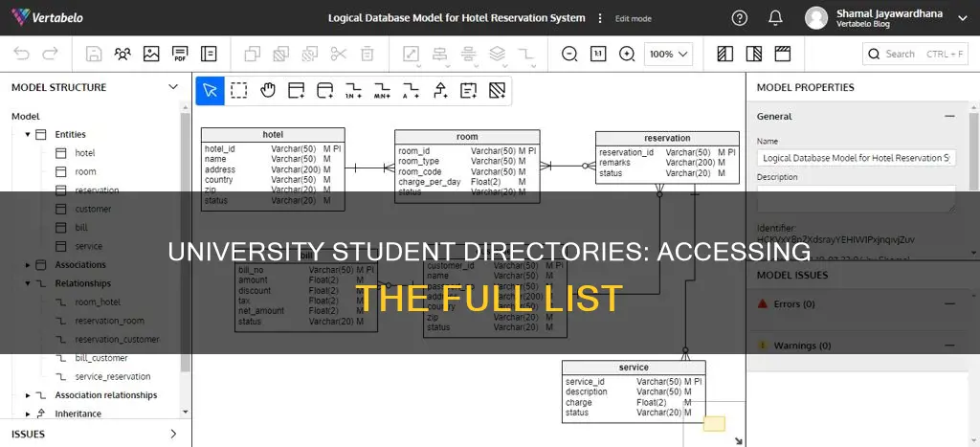Select room_hotel relationship in tree
This screenshot has height=447, width=980.
tap(98, 302)
